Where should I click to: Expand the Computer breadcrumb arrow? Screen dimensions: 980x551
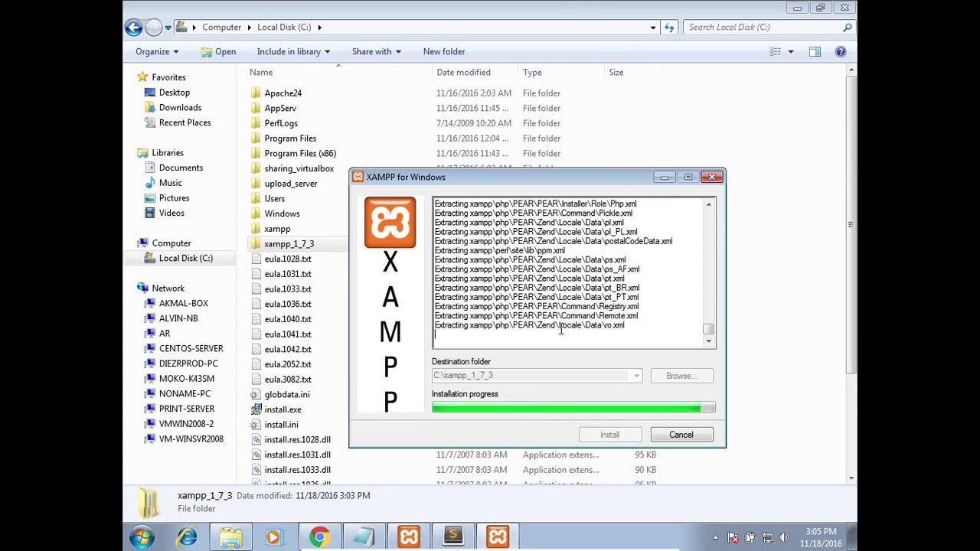[249, 27]
